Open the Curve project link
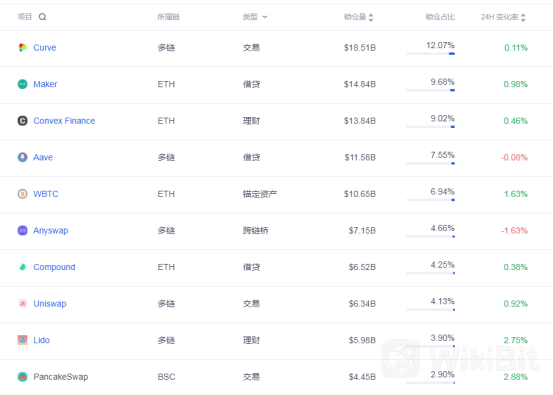This screenshot has height=395, width=553. click(45, 48)
